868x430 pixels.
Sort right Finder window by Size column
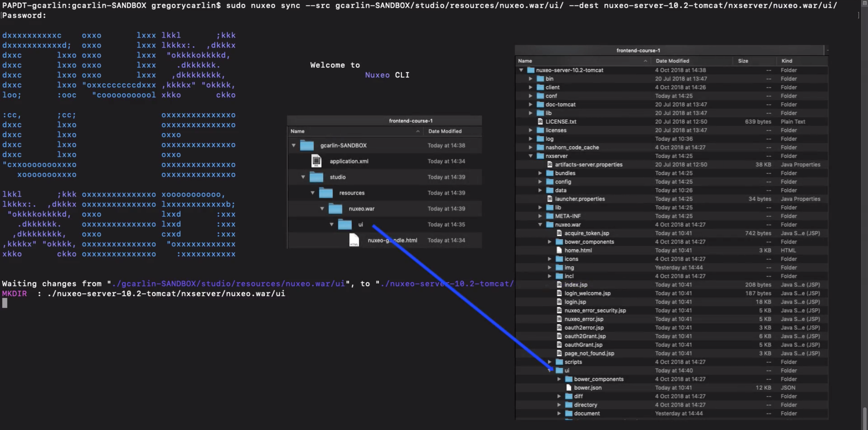click(x=755, y=61)
